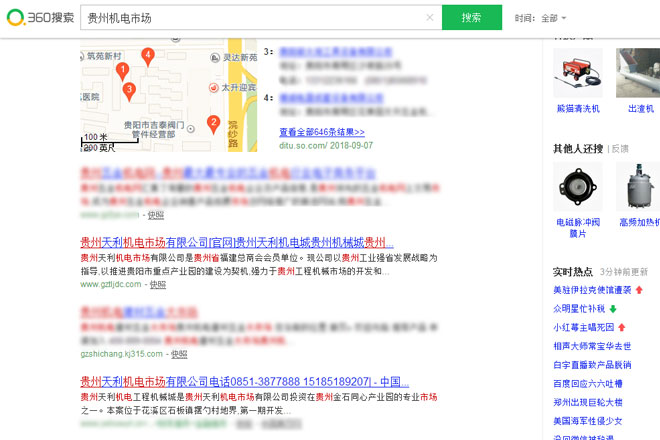The width and height of the screenshot is (660, 440).
Task: Open the 时间: 全部 dropdown
Action: click(540, 18)
